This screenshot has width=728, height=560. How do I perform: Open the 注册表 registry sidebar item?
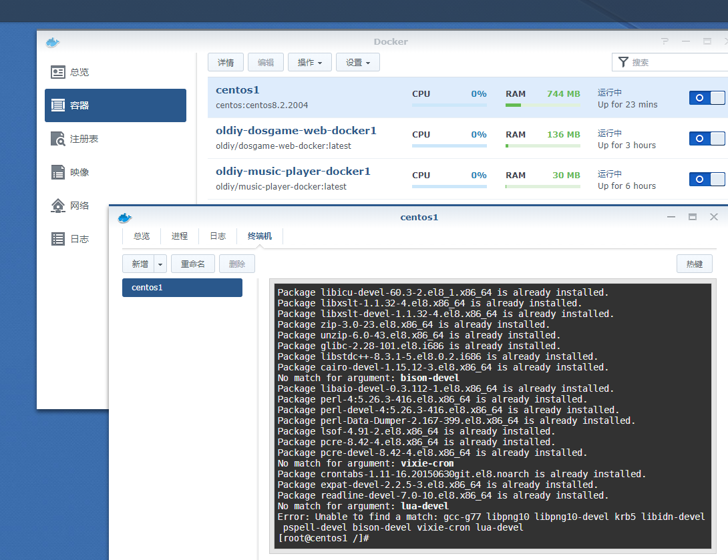116,139
